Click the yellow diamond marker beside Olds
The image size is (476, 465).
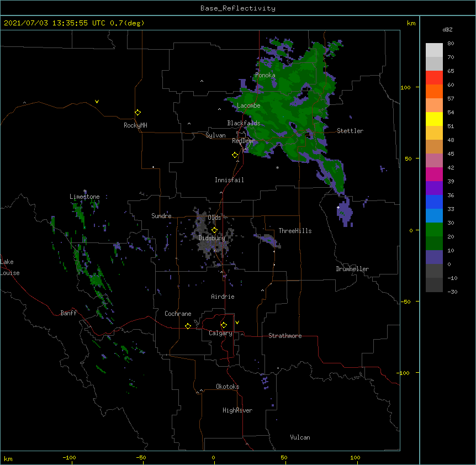[214, 230]
